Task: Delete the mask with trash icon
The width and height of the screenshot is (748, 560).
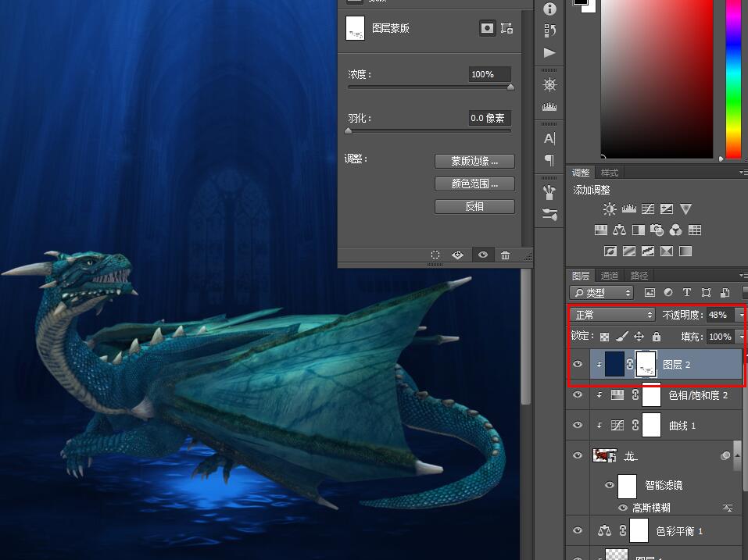Action: click(x=505, y=255)
